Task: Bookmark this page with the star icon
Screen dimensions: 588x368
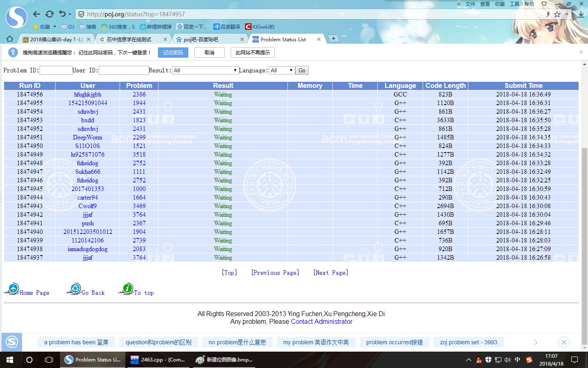Action: tap(557, 14)
